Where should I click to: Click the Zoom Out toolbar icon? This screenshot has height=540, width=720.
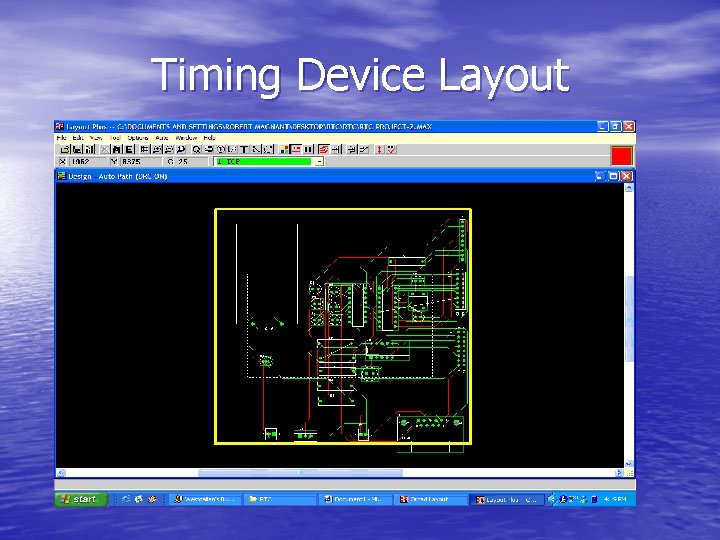pyautogui.click(x=169, y=149)
